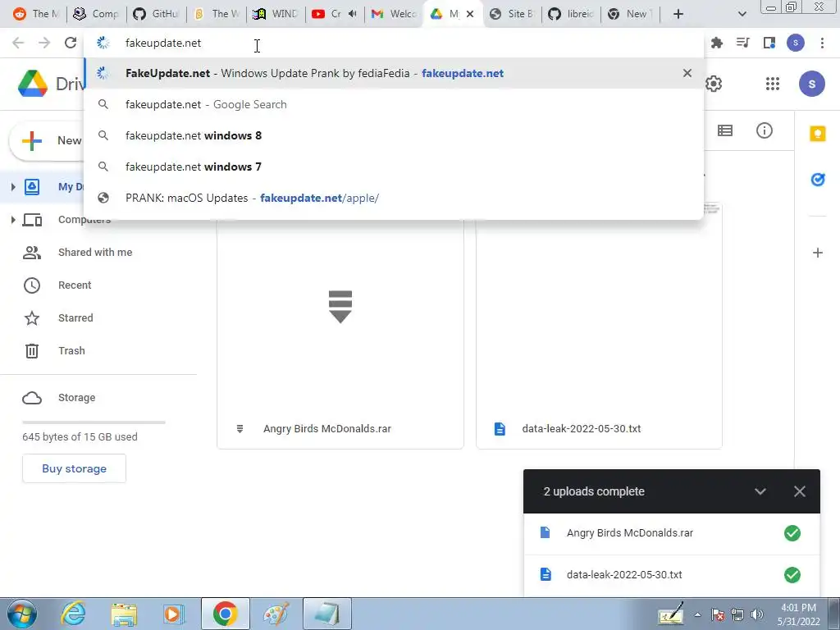The height and width of the screenshot is (630, 840).
Task: Click the New button in Drive
Action: pos(53,141)
